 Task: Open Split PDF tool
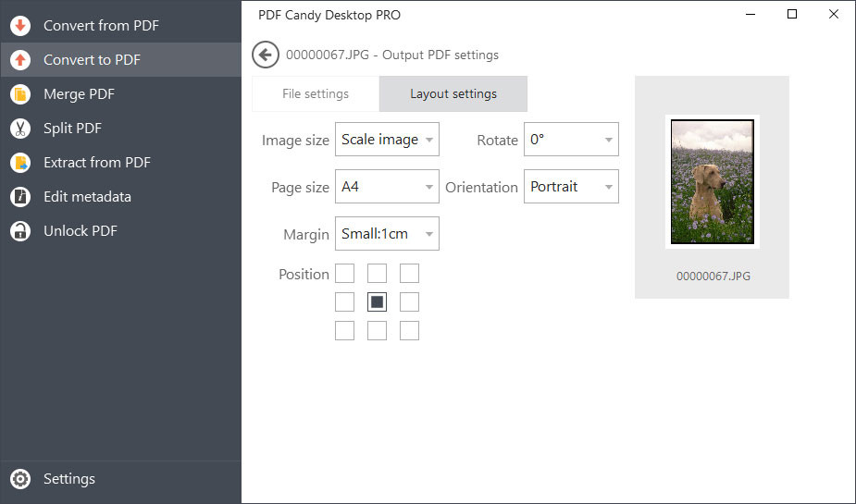120,129
